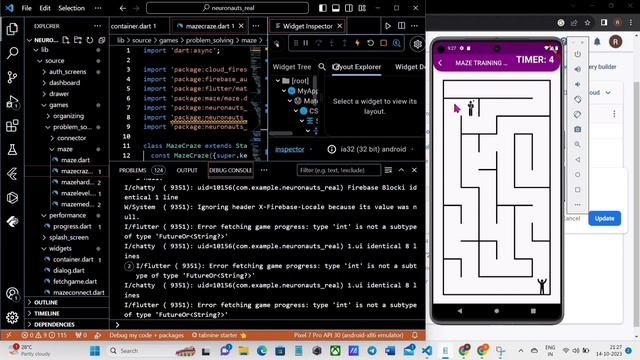Open the Extensions view
Viewport: 640px width, 360px height.
(x=12, y=125)
